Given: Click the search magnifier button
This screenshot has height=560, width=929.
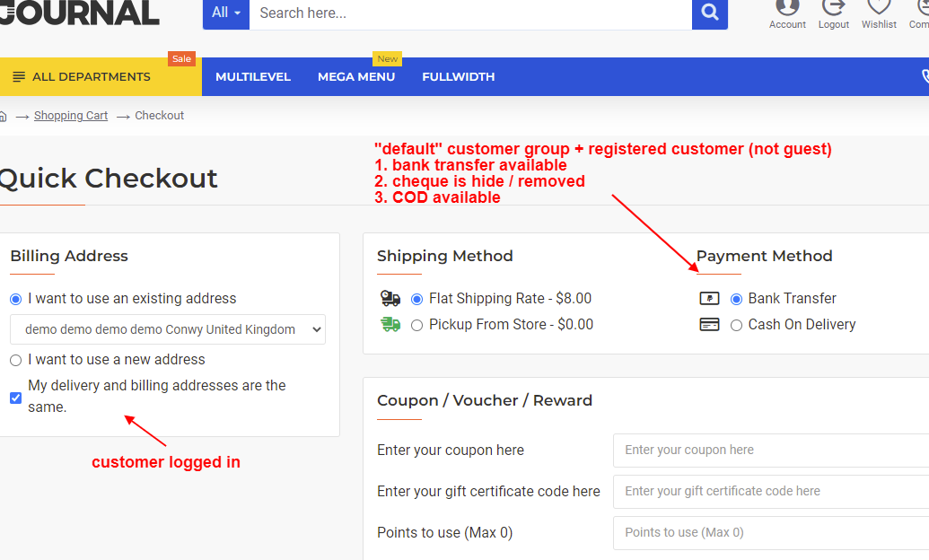Looking at the screenshot, I should click(x=709, y=13).
